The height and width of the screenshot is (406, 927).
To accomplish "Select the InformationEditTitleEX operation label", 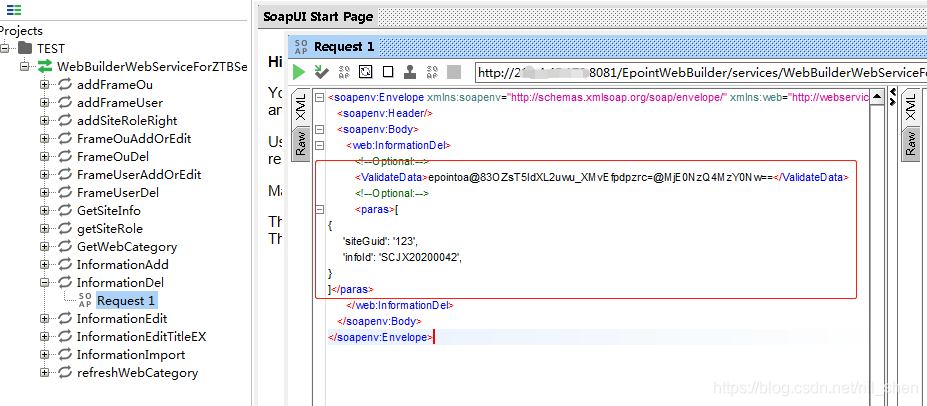I will click(141, 337).
